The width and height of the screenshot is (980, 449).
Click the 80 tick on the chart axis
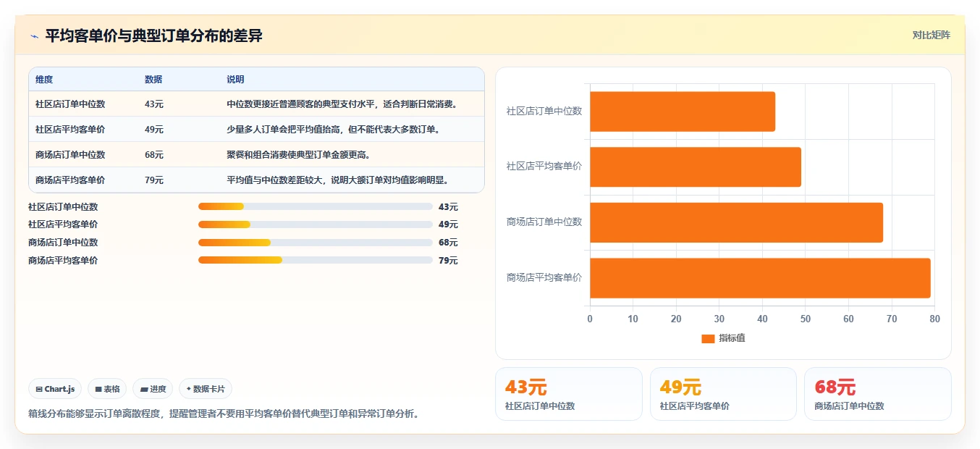coord(934,319)
